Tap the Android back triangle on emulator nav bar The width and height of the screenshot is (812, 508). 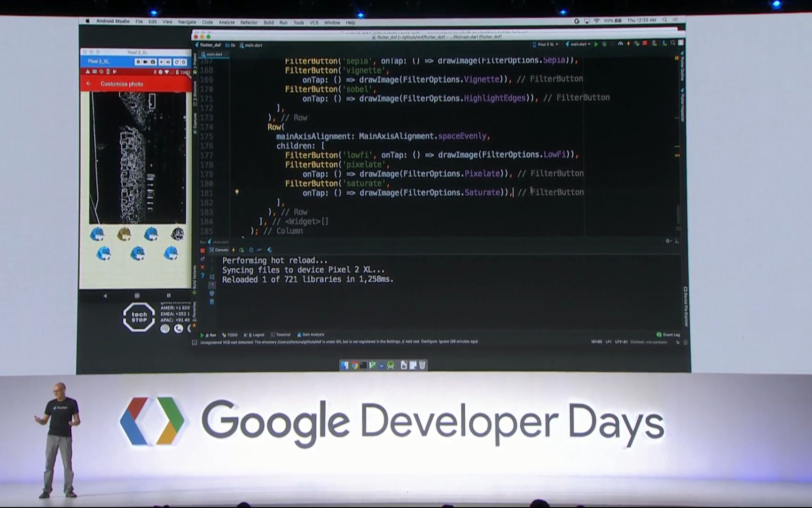pos(105,296)
